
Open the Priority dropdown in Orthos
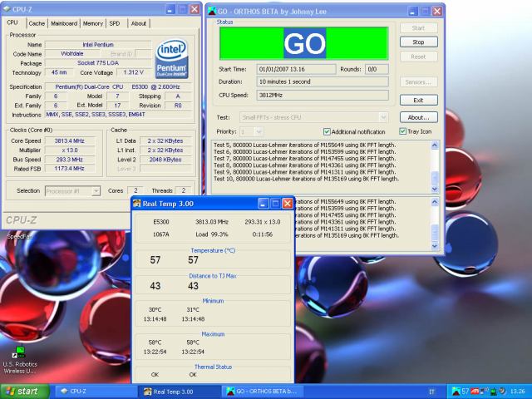point(259,131)
